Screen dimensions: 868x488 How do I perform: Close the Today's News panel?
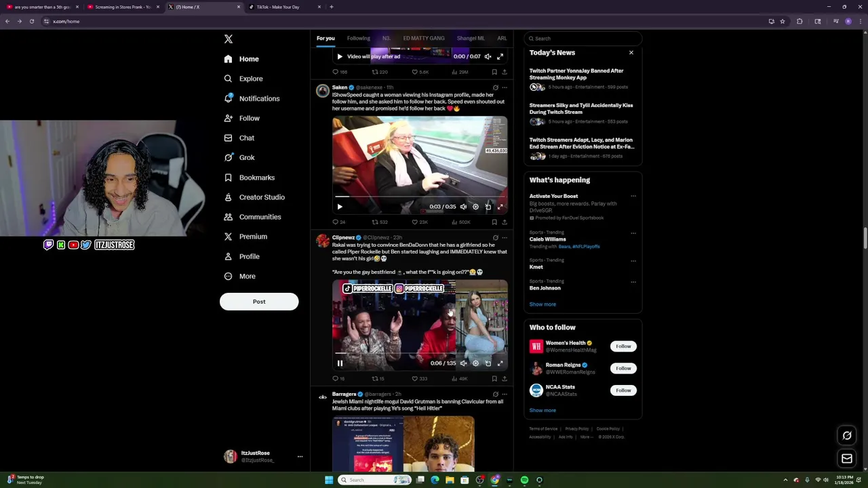631,52
